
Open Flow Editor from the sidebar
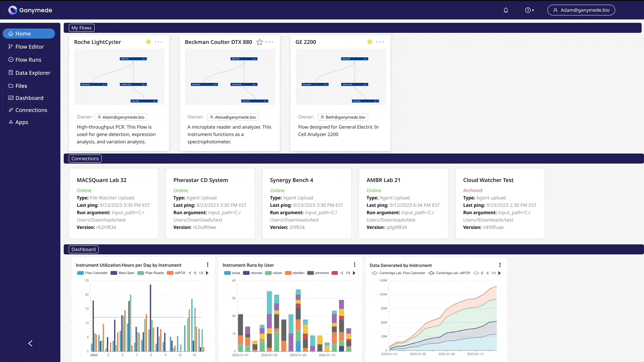(x=30, y=47)
